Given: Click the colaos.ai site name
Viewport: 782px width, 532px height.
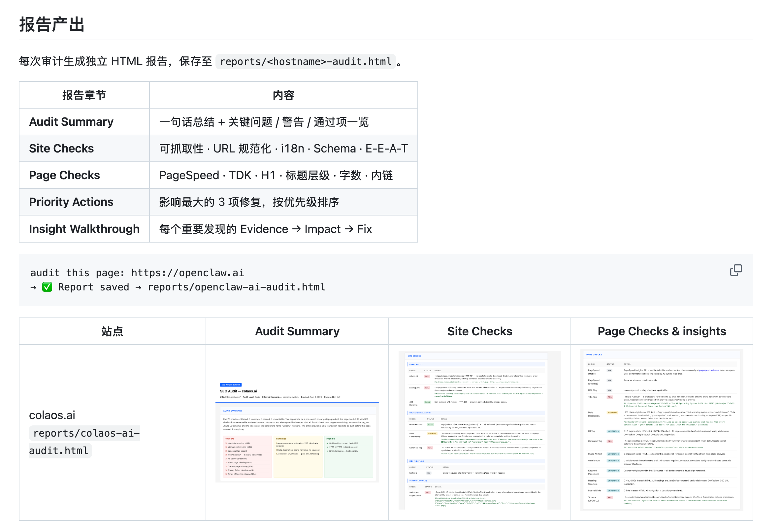Looking at the screenshot, I should pyautogui.click(x=52, y=415).
